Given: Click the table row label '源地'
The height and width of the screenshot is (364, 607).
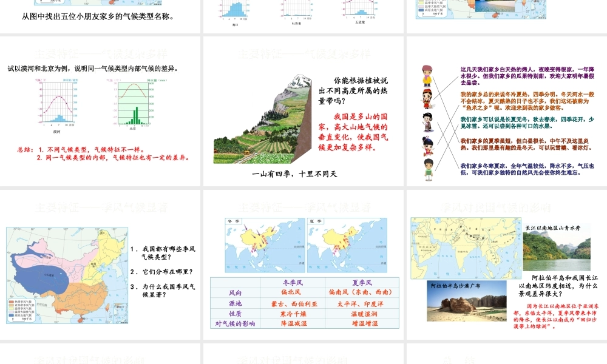Looking at the screenshot, I should click(235, 303).
